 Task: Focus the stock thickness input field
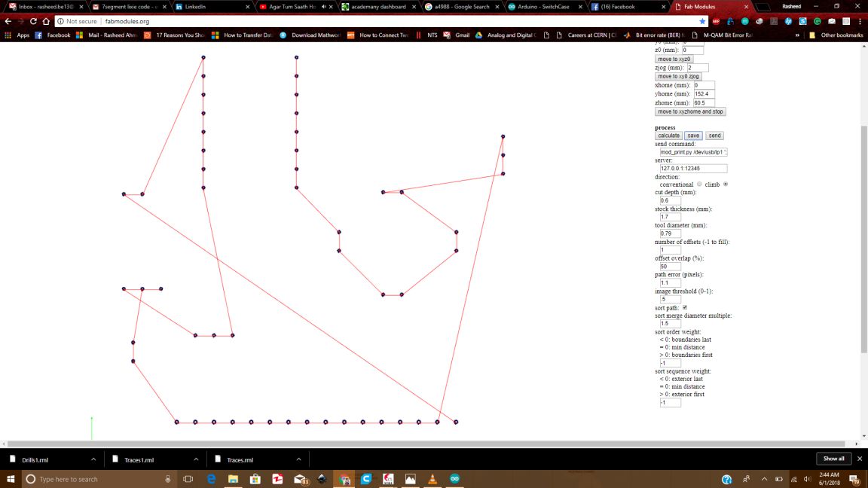[670, 217]
